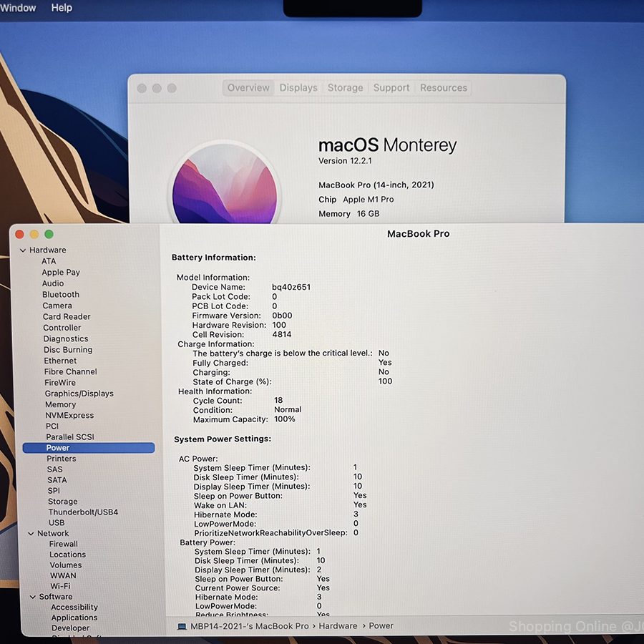Screen dimensions: 644x644
Task: Select Wi-Fi under Network
Action: tap(60, 586)
